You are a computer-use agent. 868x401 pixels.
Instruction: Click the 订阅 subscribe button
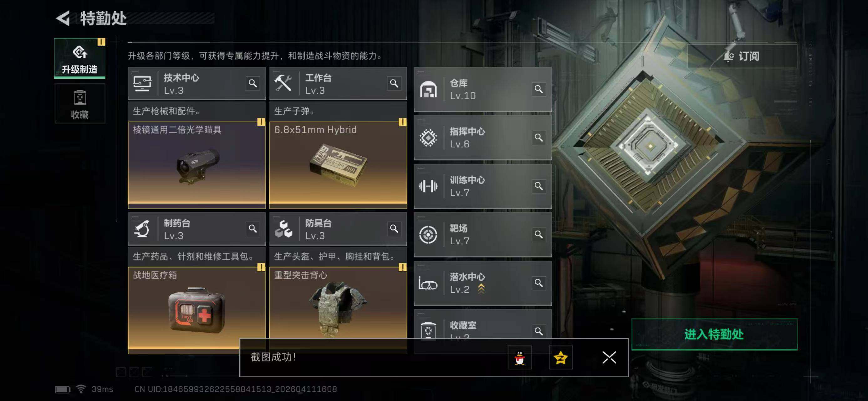[x=742, y=56]
